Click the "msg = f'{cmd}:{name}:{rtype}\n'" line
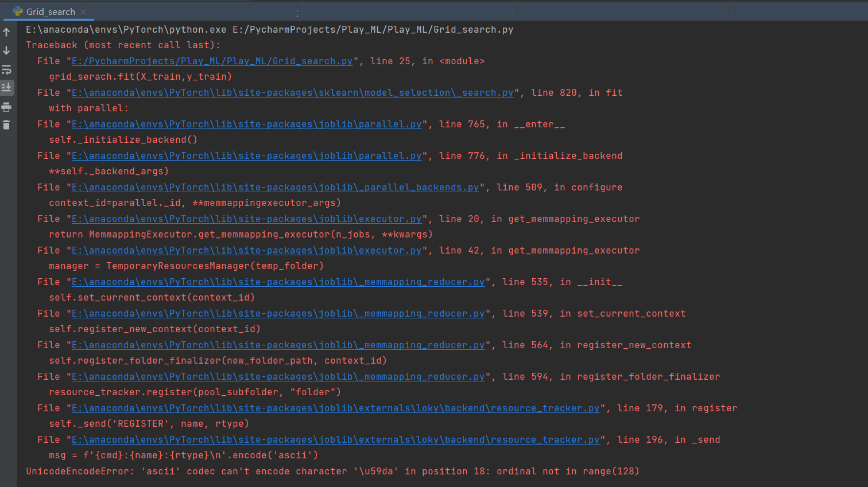868x487 pixels. [183, 455]
